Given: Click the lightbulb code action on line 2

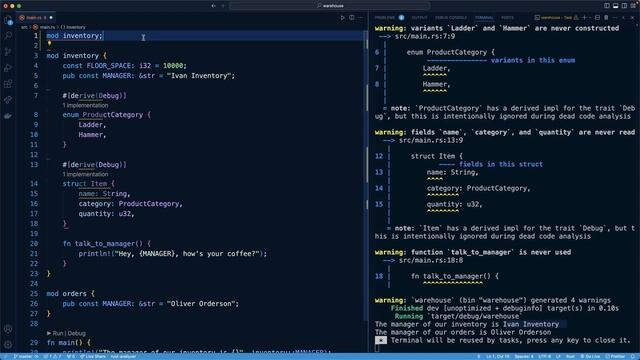Looking at the screenshot, I should (x=49, y=44).
